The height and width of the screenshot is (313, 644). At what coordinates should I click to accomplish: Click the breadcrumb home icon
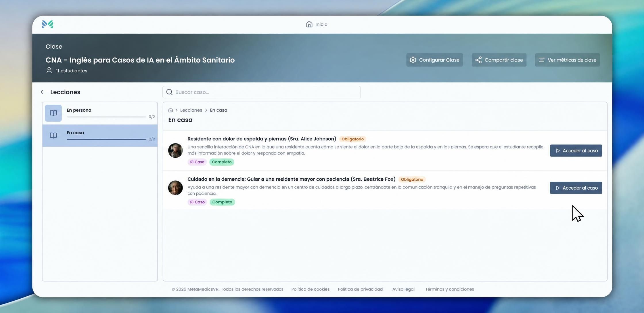pyautogui.click(x=170, y=110)
